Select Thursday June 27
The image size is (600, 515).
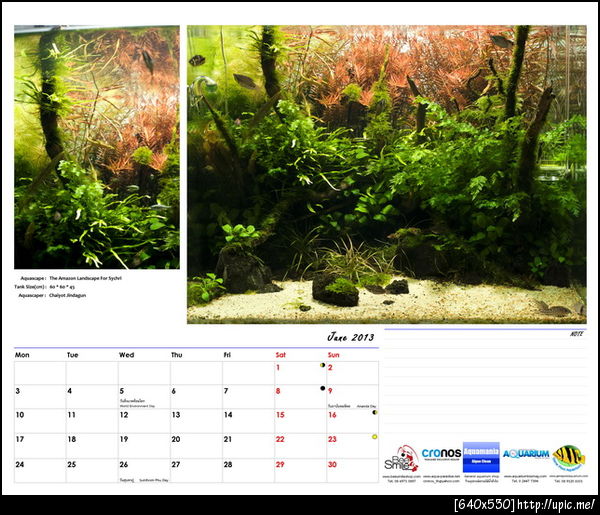196,471
